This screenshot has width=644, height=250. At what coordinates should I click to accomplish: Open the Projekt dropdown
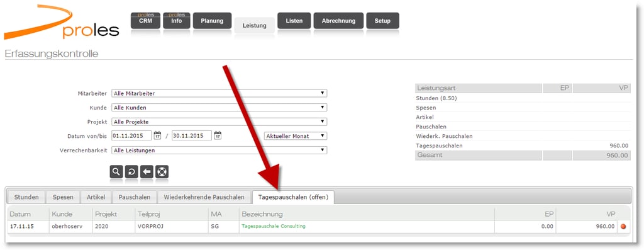click(x=219, y=122)
